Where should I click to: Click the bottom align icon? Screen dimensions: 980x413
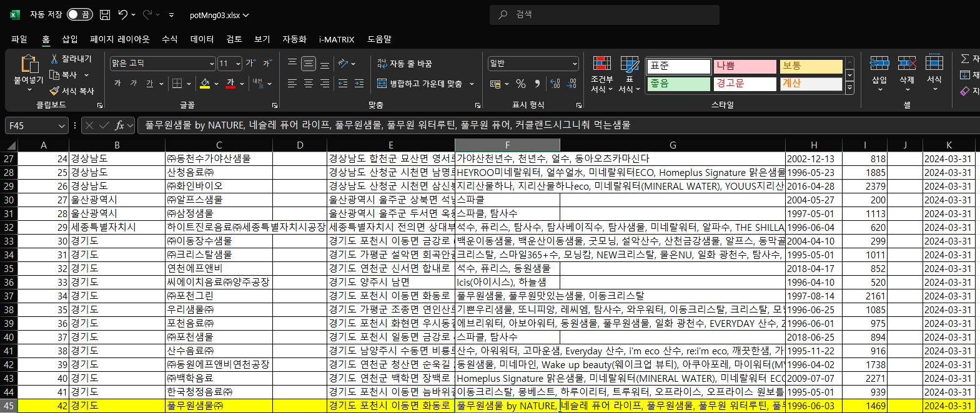tap(325, 64)
